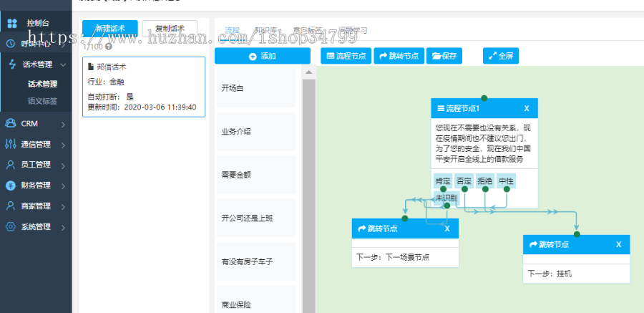Open the 语义标签 submenu item

42,101
